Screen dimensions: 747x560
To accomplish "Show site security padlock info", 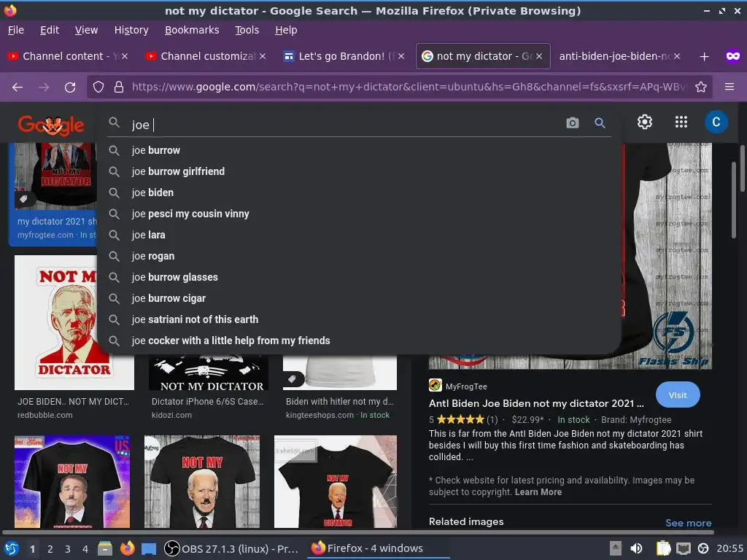I will [119, 87].
